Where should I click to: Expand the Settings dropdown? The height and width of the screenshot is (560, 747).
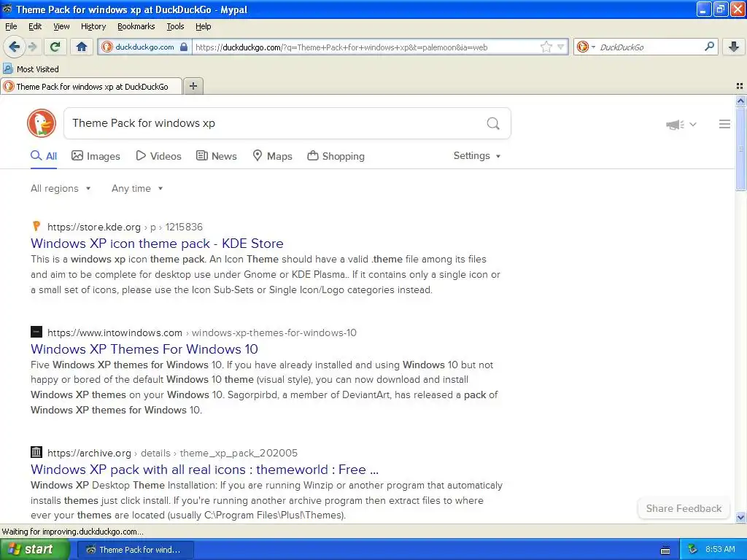point(477,156)
